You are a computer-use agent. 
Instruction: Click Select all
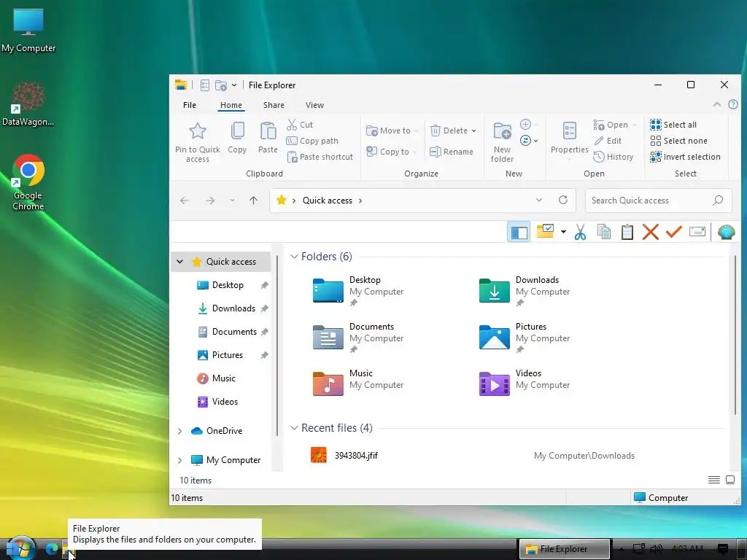[673, 125]
